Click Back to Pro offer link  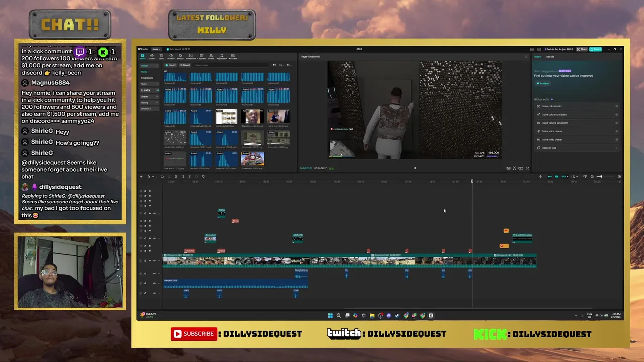pyautogui.click(x=558, y=49)
